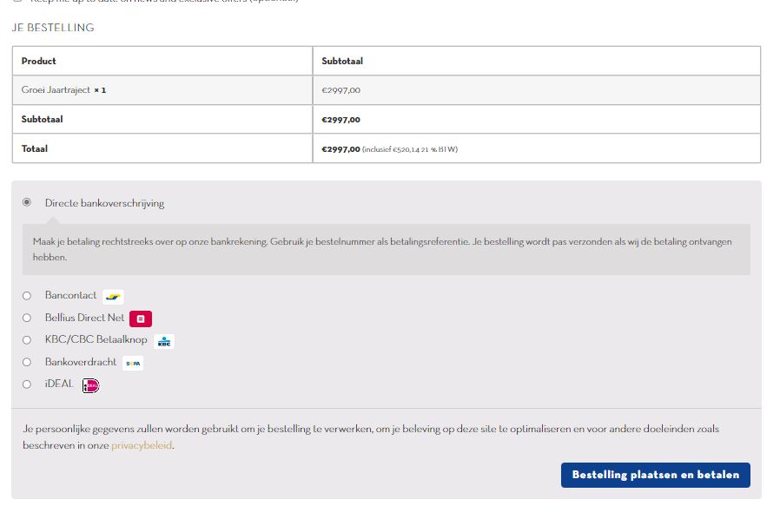Click the Directe bankoverschrijving label text
780x532 pixels.
pyautogui.click(x=104, y=203)
